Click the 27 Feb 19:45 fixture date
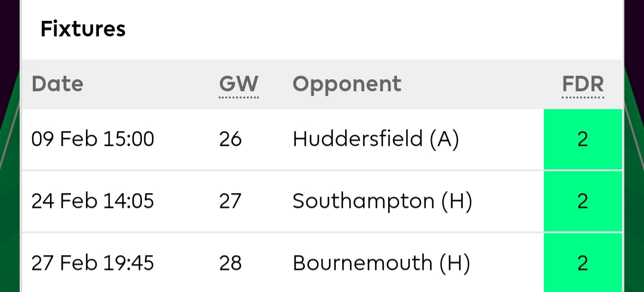Image resolution: width=644 pixels, height=292 pixels. [92, 263]
